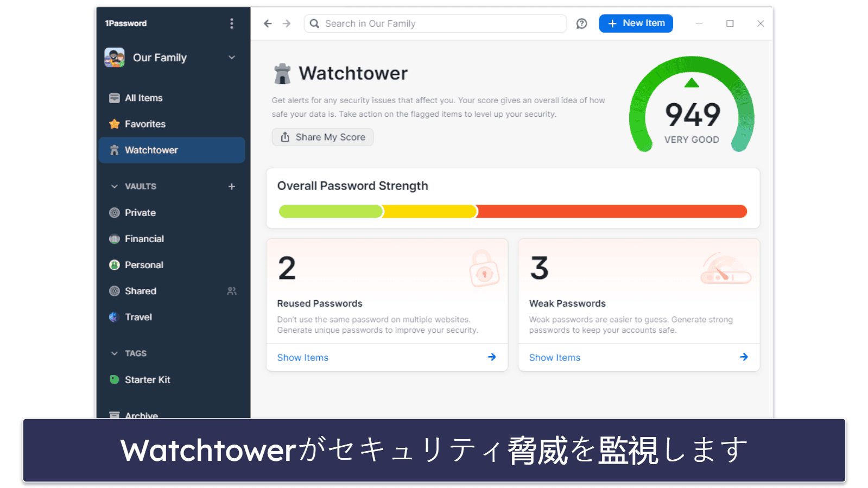Expand the Our Family account dropdown chevron
Screen dimensions: 868x488
pyautogui.click(x=232, y=58)
